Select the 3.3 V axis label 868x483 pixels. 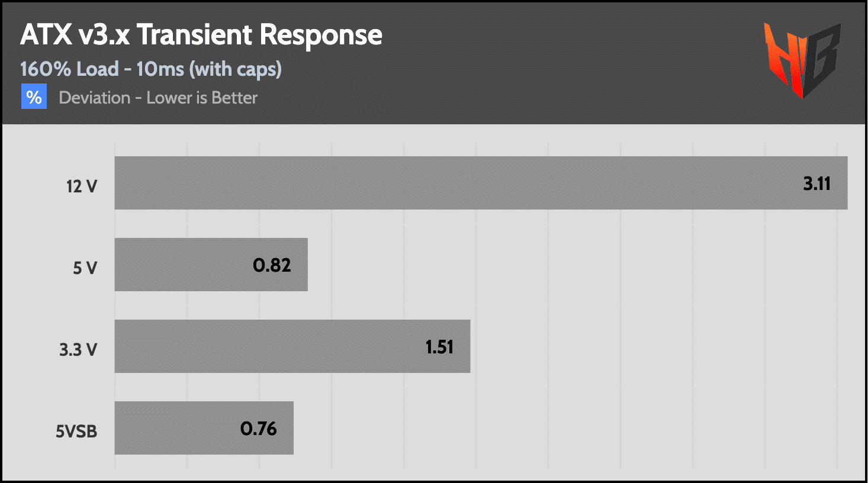coord(78,350)
